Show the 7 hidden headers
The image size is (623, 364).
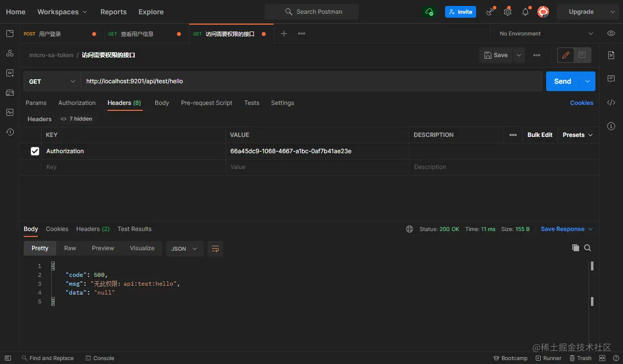tap(76, 119)
